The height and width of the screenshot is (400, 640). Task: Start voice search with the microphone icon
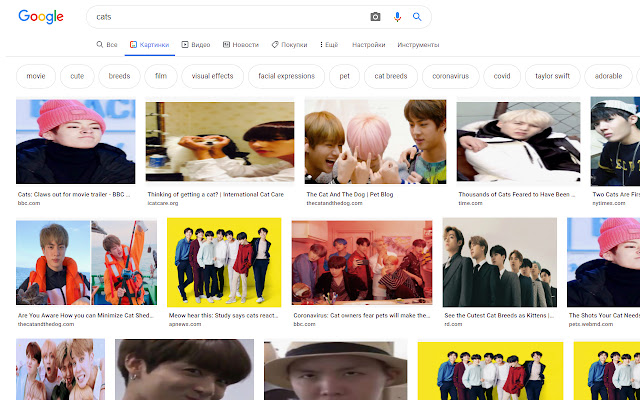click(x=397, y=17)
